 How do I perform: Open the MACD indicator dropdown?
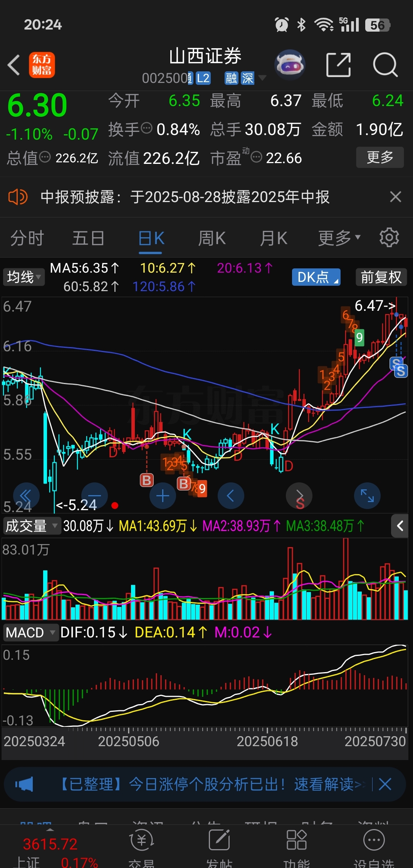pos(31,632)
